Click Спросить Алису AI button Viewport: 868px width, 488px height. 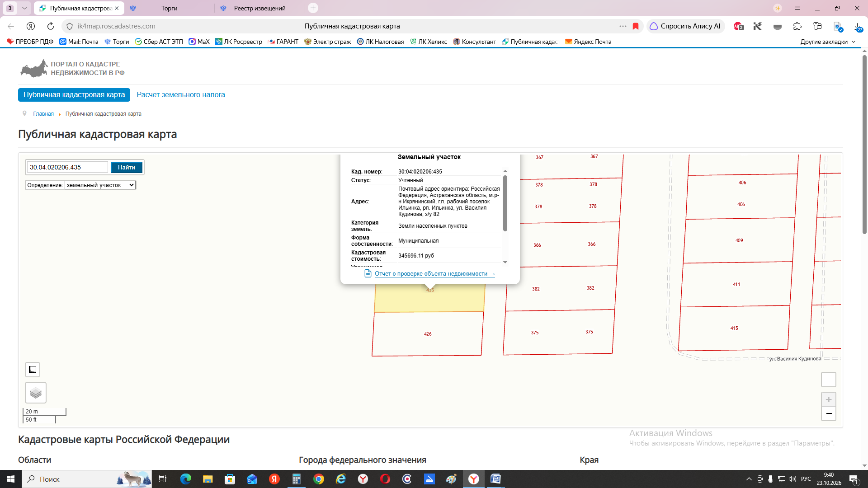[685, 26]
